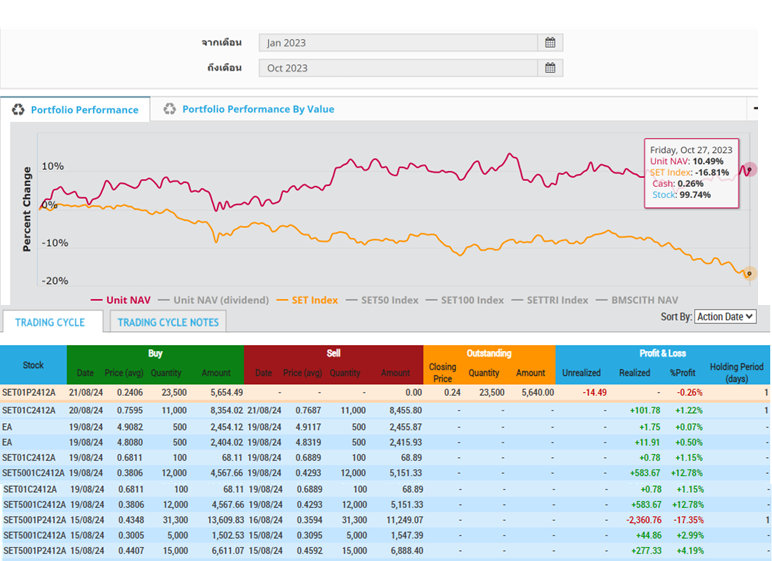
Task: Toggle Unit NAV series in legend
Action: coord(121,300)
